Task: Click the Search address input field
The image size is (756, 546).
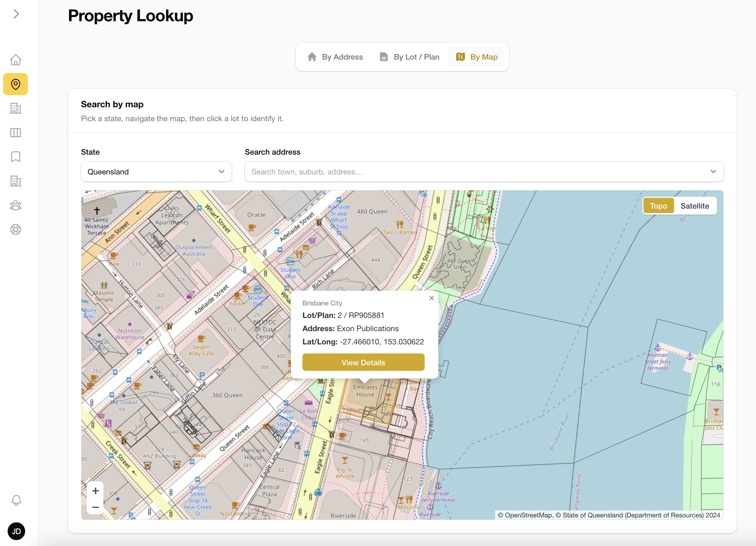Action: [484, 172]
